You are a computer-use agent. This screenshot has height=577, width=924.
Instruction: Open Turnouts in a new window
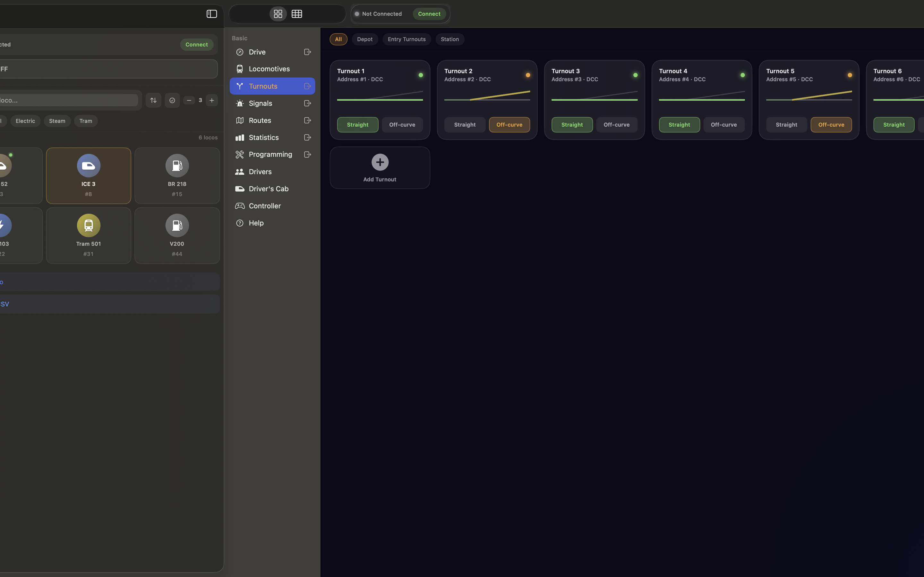[x=307, y=86]
